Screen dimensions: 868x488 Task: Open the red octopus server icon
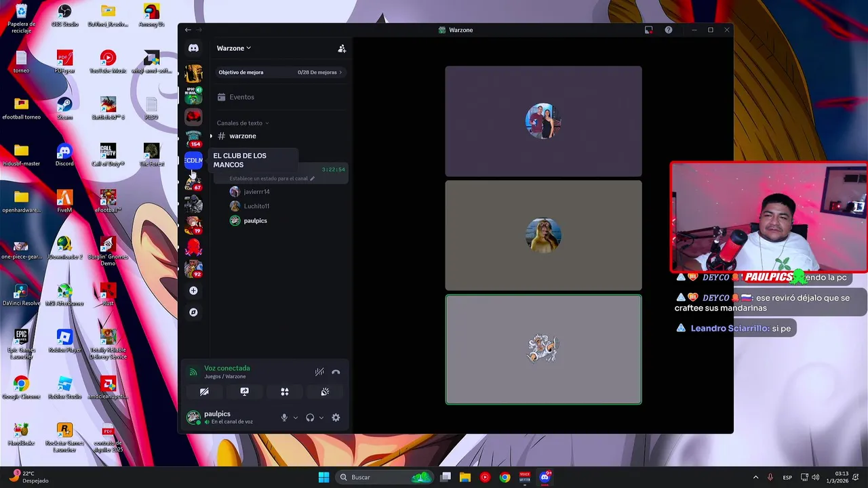pyautogui.click(x=193, y=247)
